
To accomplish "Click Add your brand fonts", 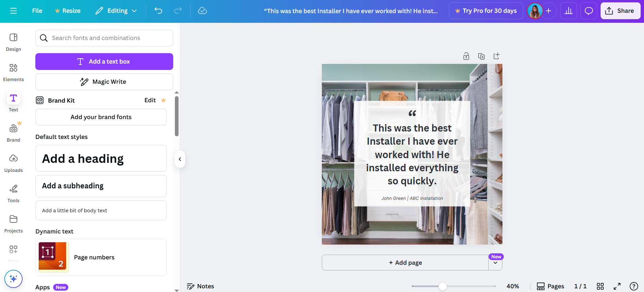I will pyautogui.click(x=101, y=117).
